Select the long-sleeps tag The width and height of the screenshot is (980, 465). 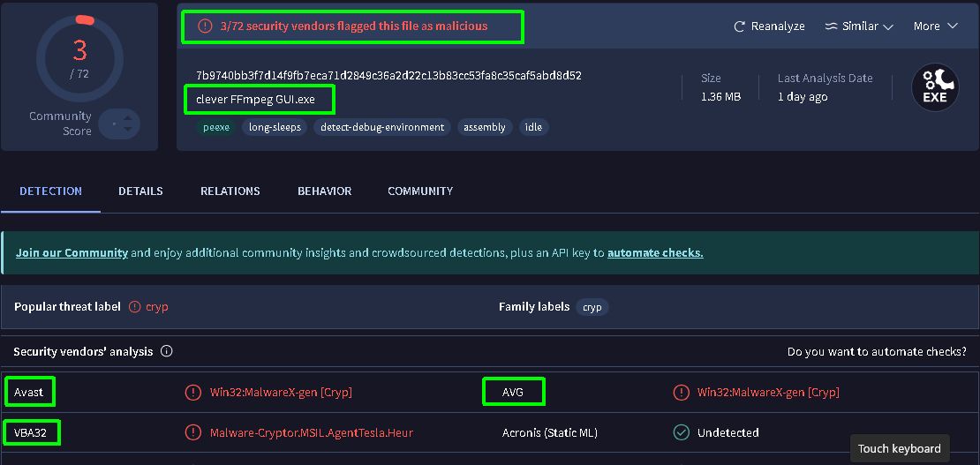pyautogui.click(x=275, y=127)
